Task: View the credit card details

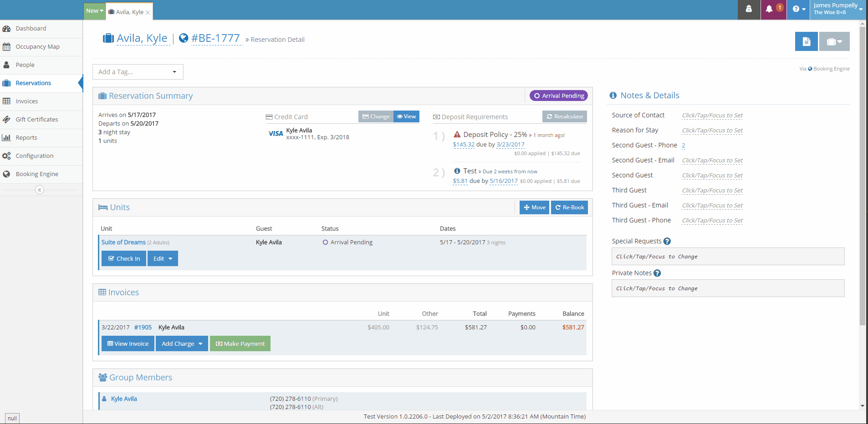Action: (406, 116)
